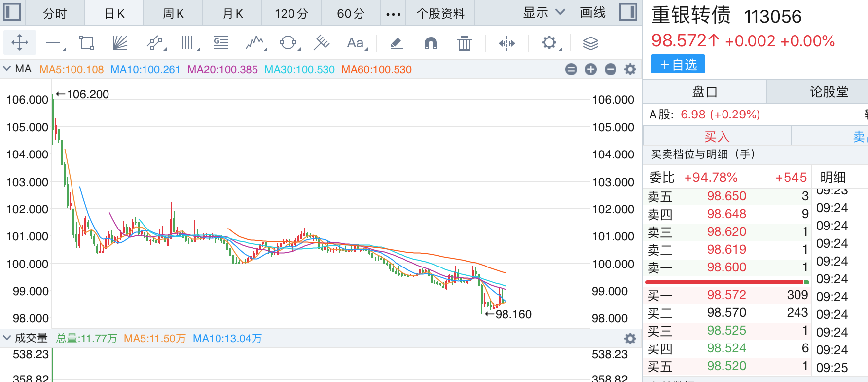Open the 显示 dropdown
868x382 pixels.
(x=543, y=13)
